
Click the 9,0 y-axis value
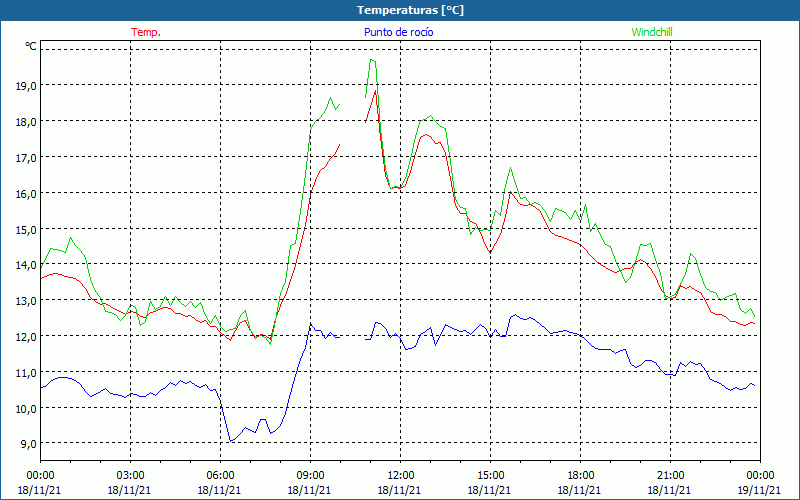(29, 444)
